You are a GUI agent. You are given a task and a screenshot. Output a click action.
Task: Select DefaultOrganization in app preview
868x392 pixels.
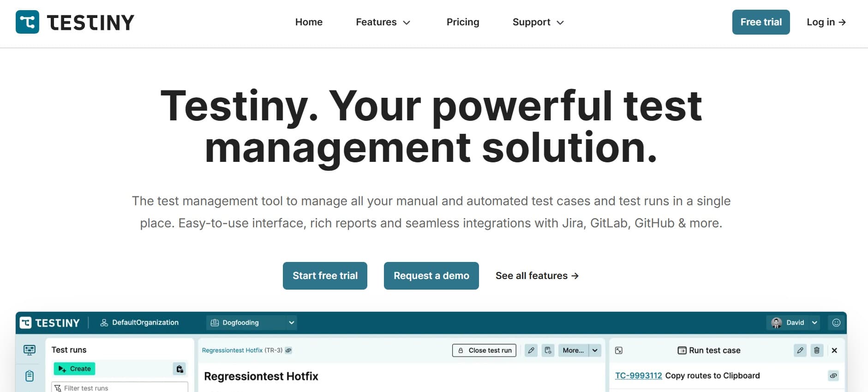[139, 322]
